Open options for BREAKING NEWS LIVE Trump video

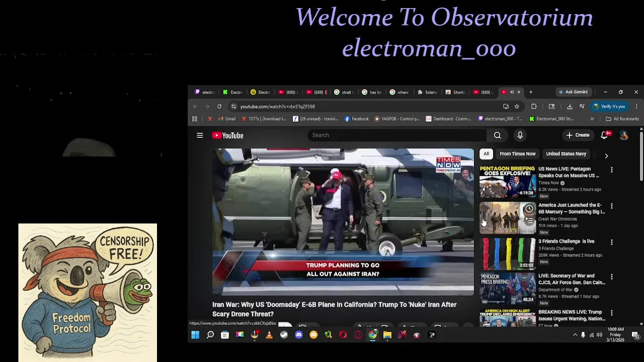pos(612,313)
